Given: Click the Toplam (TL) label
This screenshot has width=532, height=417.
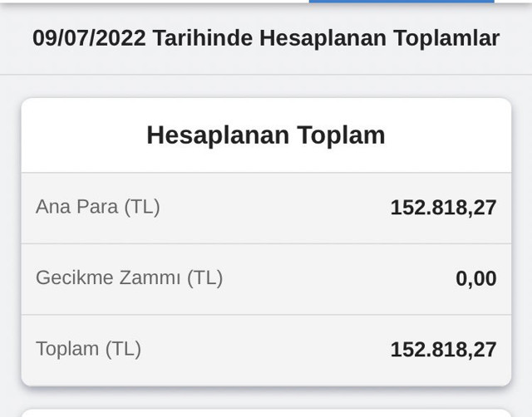Looking at the screenshot, I should pyautogui.click(x=88, y=349).
